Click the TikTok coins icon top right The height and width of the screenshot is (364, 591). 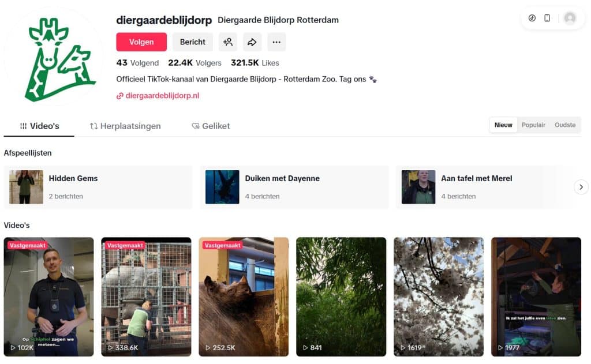tap(532, 18)
